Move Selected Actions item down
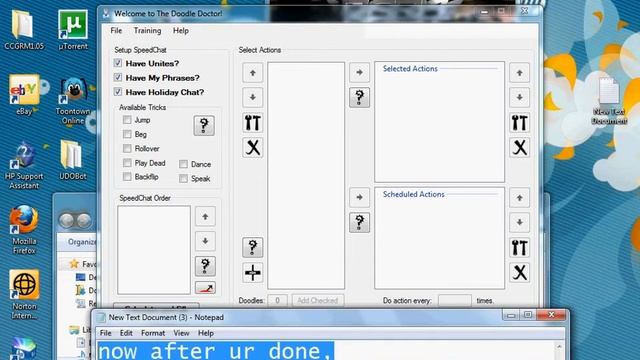 coord(519,98)
